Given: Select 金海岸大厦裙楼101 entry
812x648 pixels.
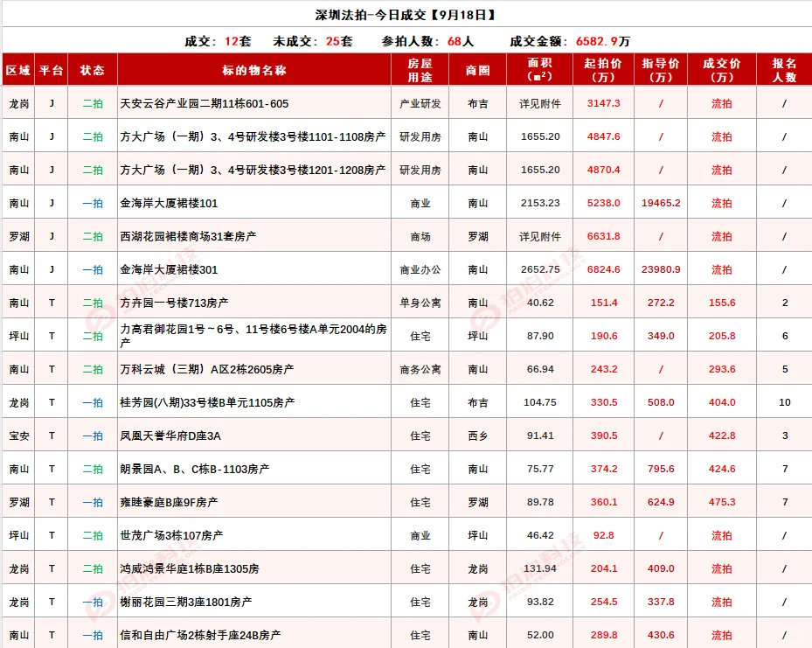Looking at the screenshot, I should point(169,203).
